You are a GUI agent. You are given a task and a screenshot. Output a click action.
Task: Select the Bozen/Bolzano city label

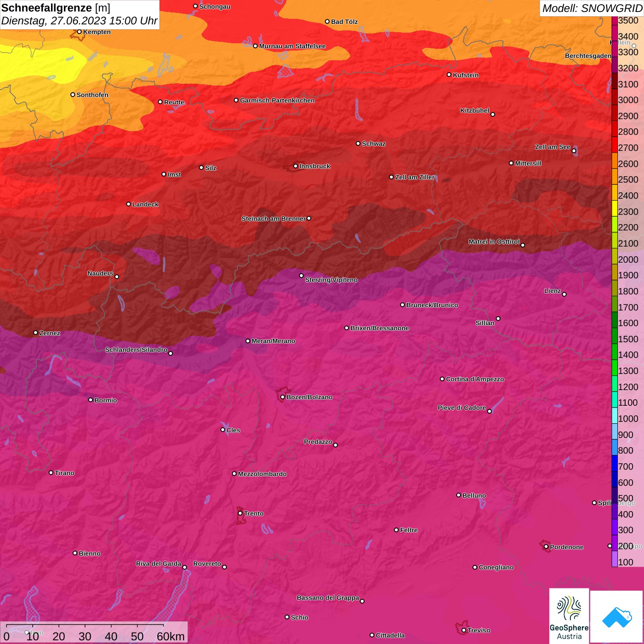[309, 397]
